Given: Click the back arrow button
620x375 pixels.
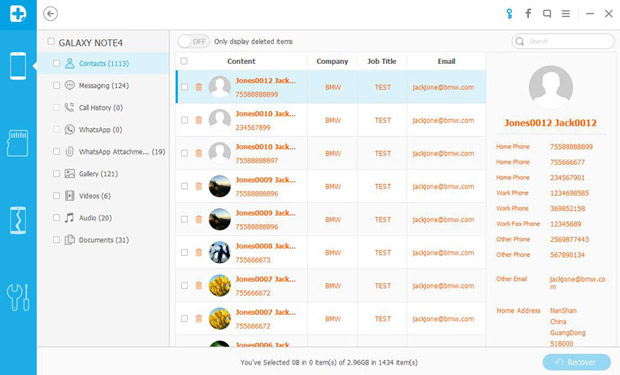Looking at the screenshot, I should pos(50,14).
